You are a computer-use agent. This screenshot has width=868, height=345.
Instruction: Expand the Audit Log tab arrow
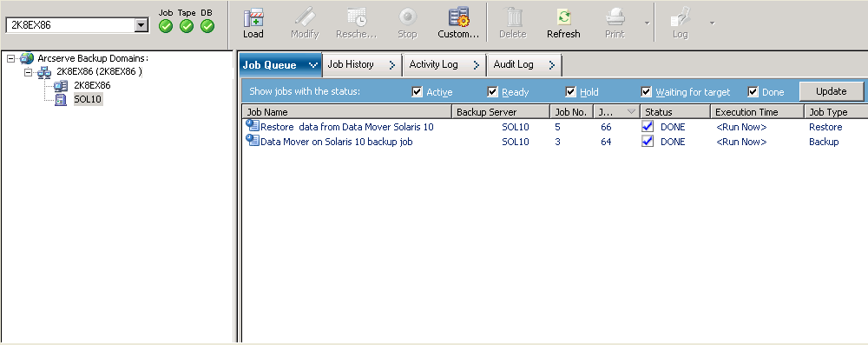coord(551,65)
